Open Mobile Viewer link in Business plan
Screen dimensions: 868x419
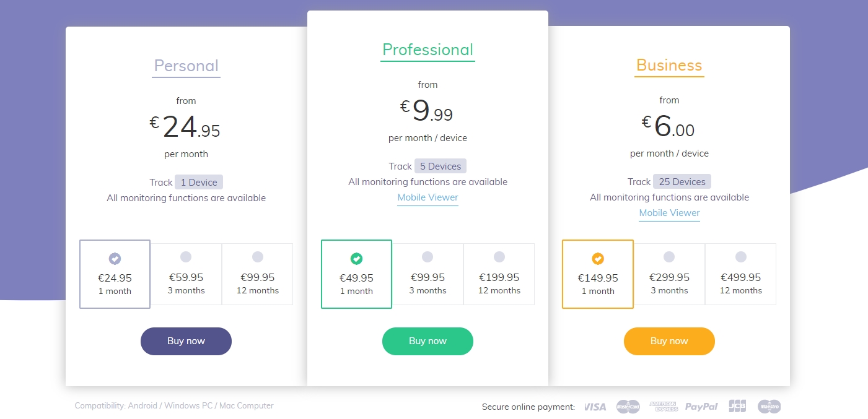point(669,213)
